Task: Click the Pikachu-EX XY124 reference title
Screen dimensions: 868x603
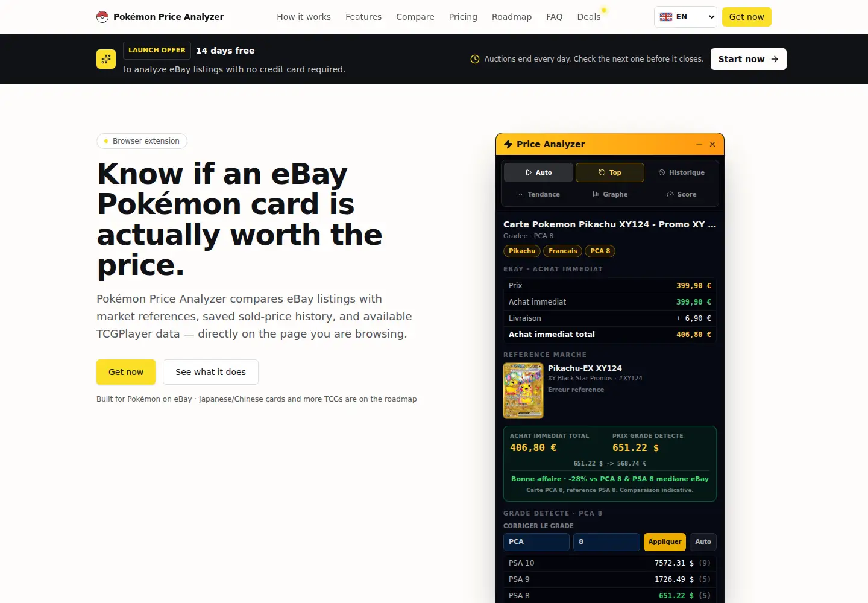Action: 585,368
